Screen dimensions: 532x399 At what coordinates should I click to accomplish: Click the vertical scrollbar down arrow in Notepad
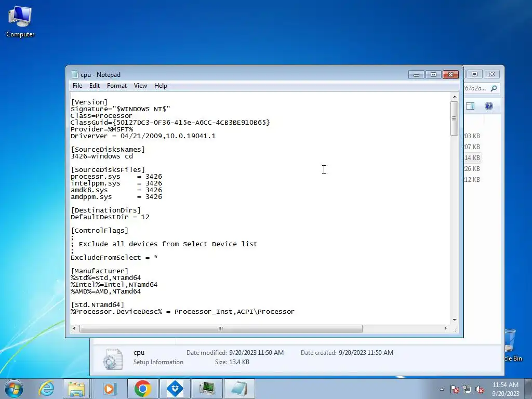click(x=454, y=320)
